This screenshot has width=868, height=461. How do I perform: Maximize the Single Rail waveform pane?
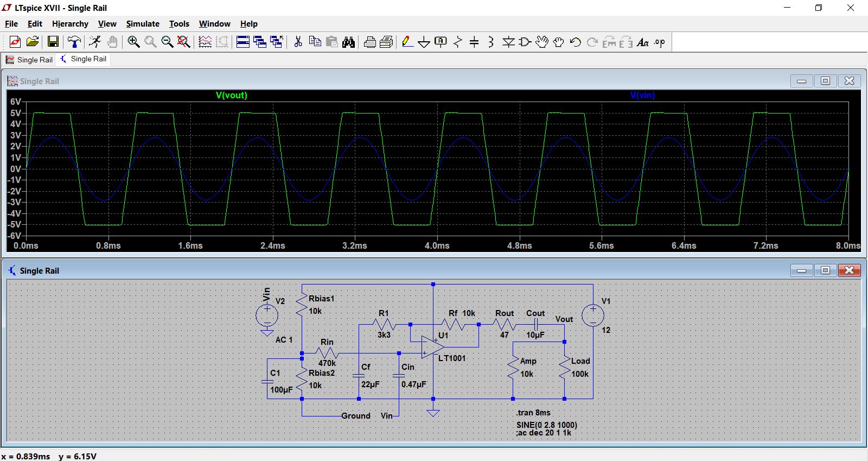click(x=825, y=81)
